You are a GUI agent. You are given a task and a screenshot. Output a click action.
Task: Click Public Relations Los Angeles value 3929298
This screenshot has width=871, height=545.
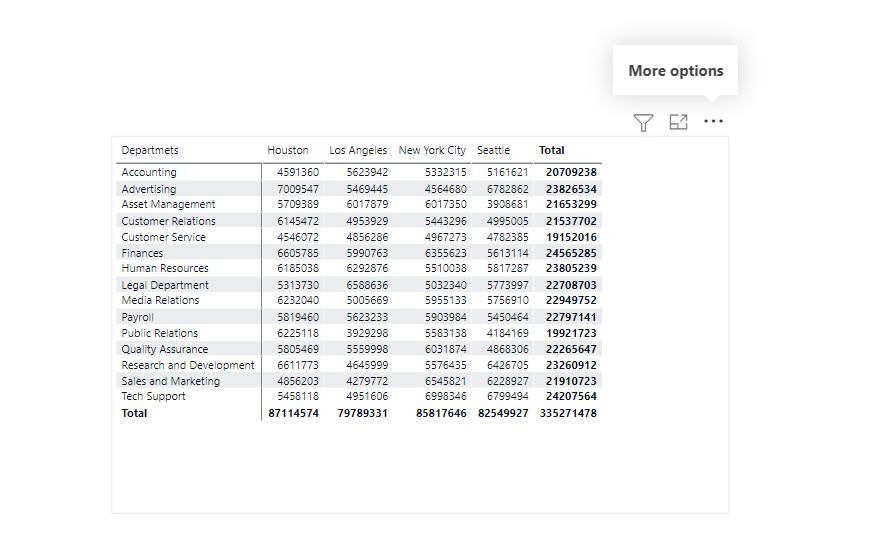(367, 333)
